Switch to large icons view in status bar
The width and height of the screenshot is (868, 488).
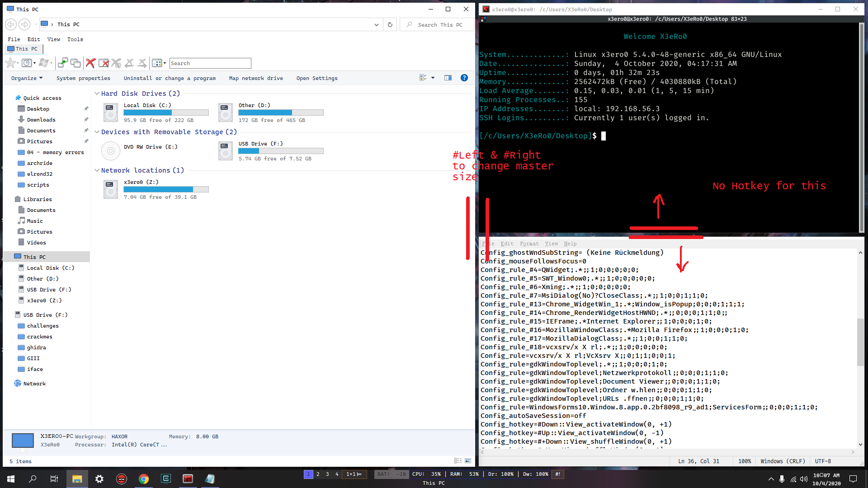pyautogui.click(x=468, y=461)
